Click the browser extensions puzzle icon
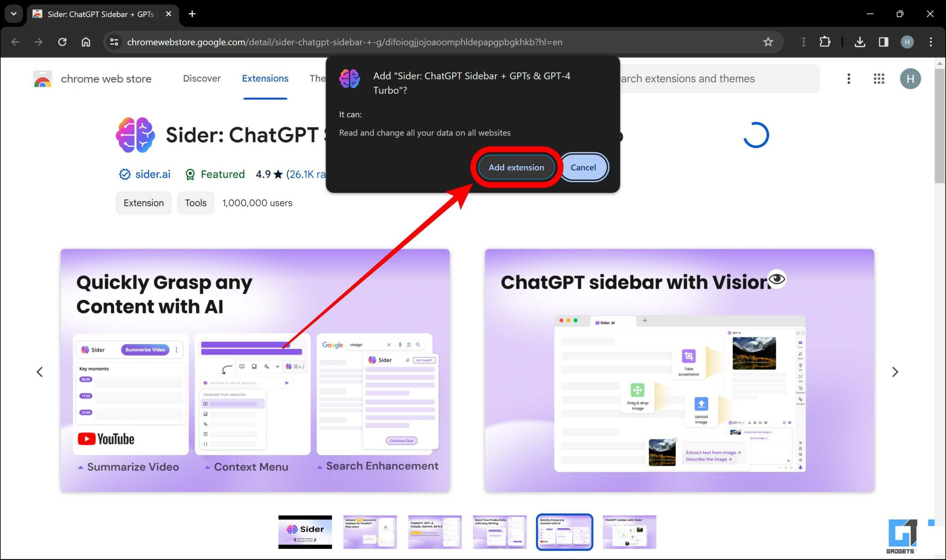 (825, 42)
